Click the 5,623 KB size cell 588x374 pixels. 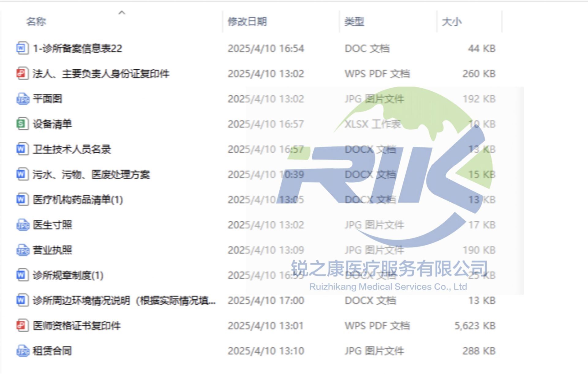point(475,326)
